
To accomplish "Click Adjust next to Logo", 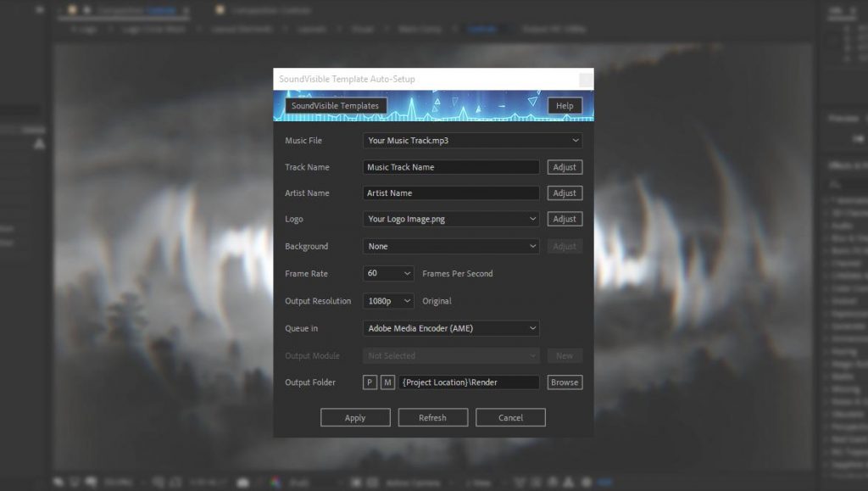I will coord(565,219).
